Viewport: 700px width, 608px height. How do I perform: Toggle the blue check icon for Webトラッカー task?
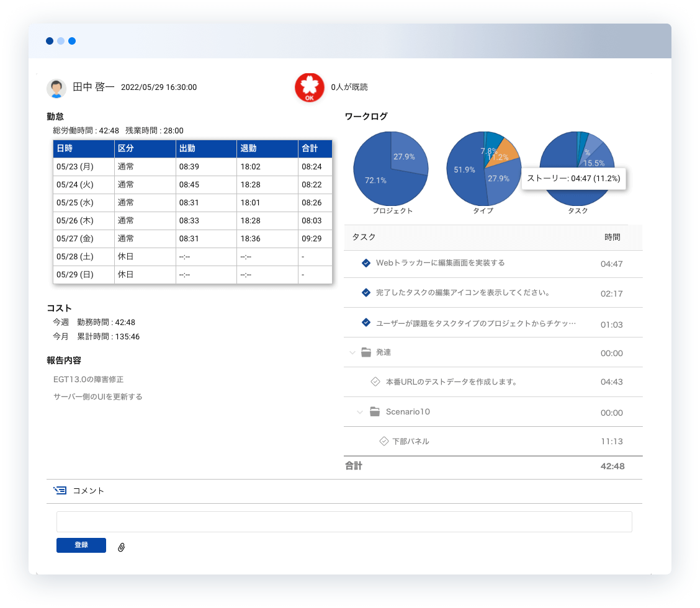click(x=366, y=263)
